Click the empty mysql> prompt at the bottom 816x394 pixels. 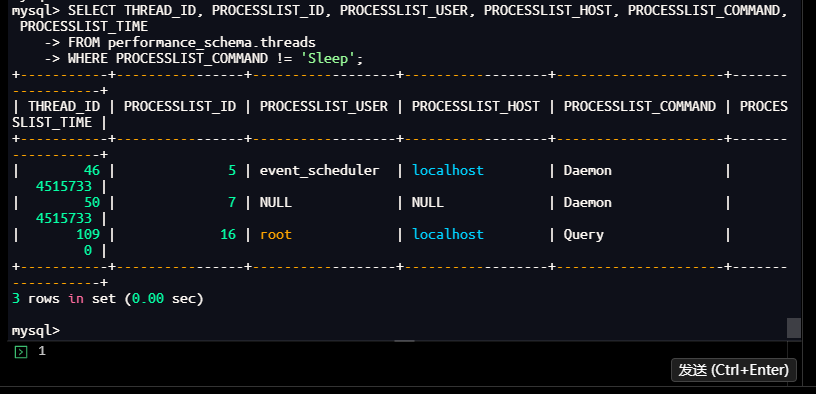tap(36, 331)
